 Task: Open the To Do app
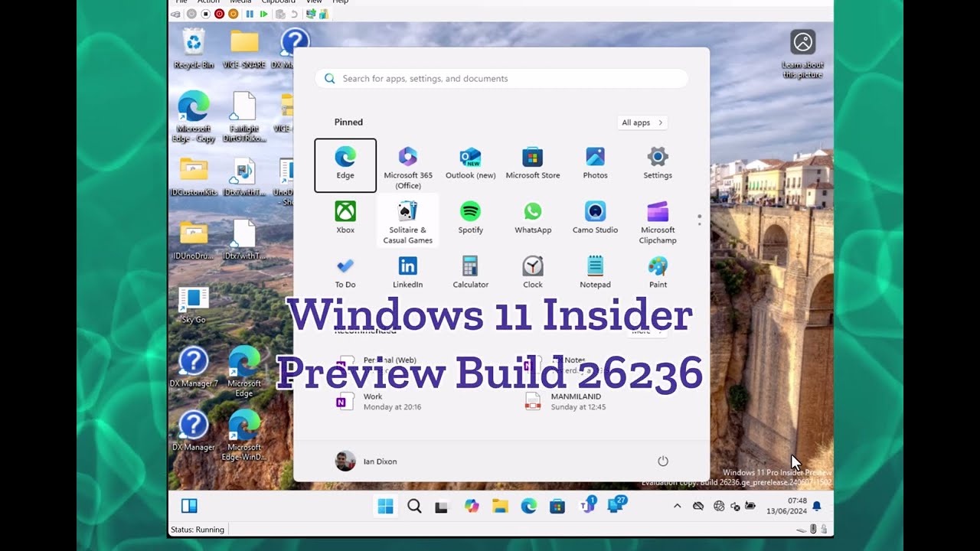(x=345, y=272)
